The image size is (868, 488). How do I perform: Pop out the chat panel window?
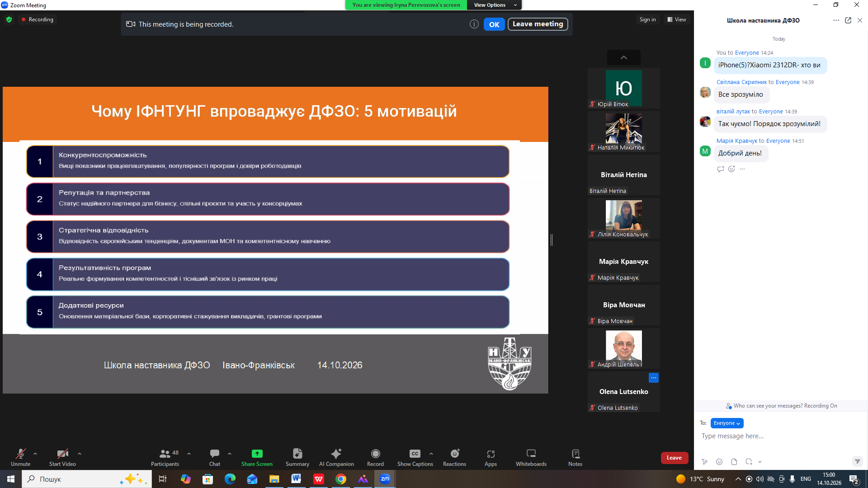coord(848,20)
